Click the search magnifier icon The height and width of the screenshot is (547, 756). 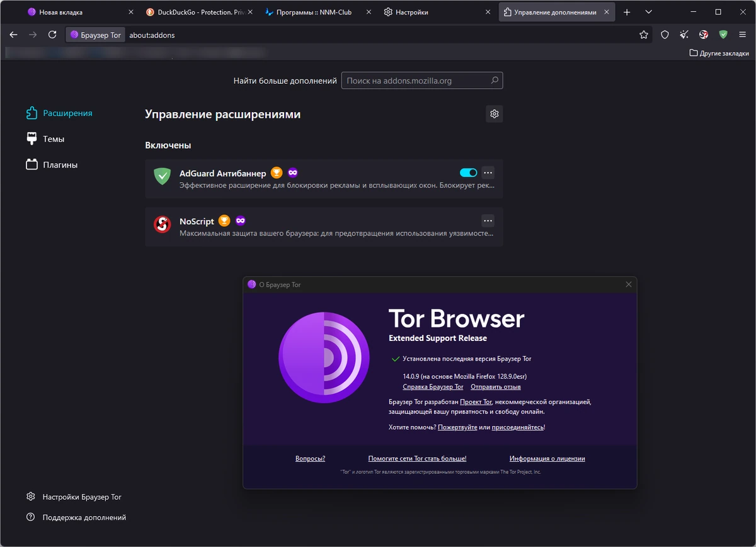coord(495,81)
